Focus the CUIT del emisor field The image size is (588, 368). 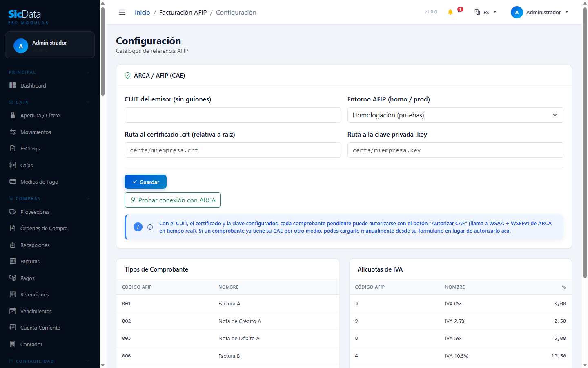click(x=233, y=115)
